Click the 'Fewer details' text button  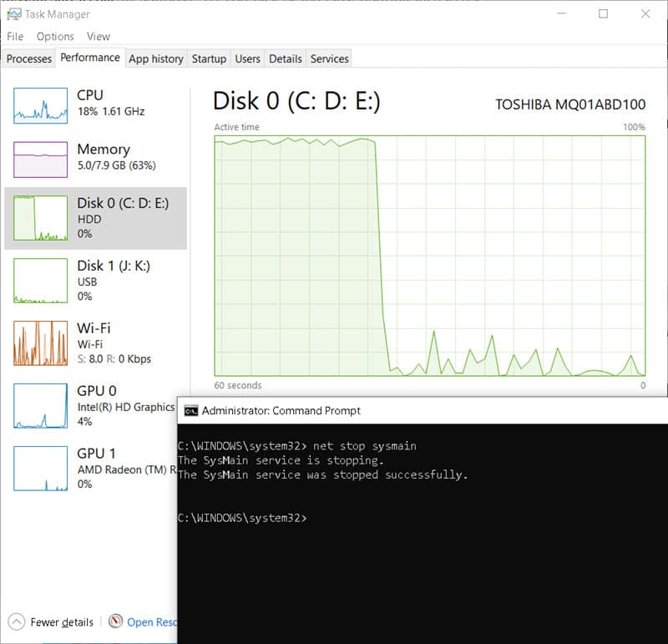pos(62,622)
